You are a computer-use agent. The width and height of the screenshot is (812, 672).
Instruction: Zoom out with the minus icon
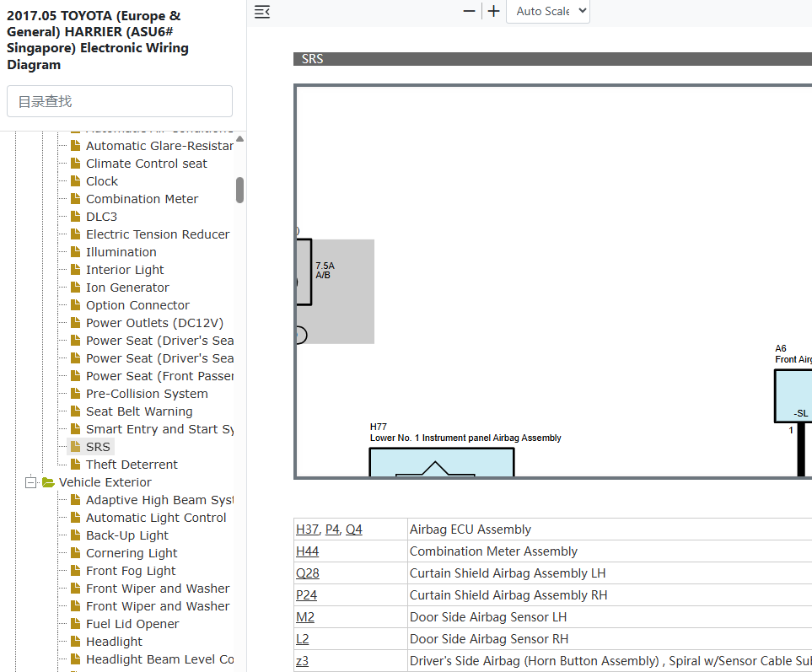click(x=469, y=11)
